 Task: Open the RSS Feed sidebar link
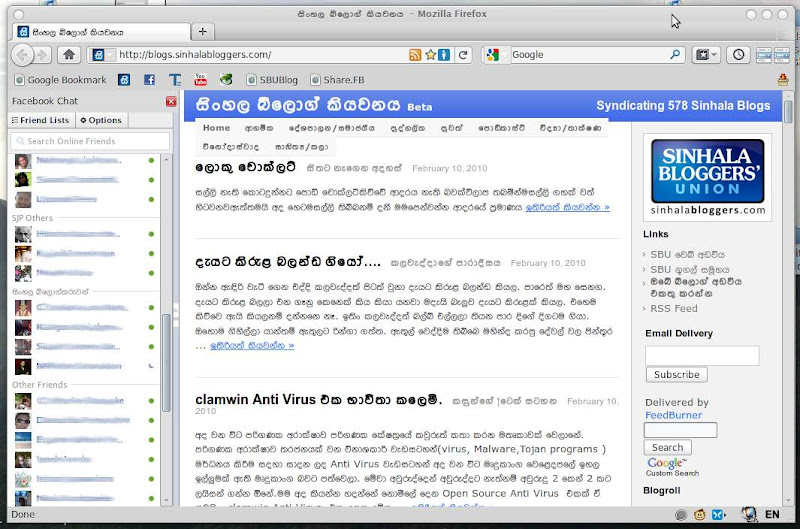[x=673, y=308]
